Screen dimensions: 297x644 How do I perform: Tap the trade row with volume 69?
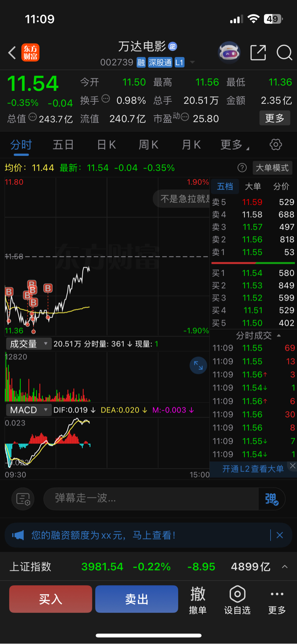pos(254,348)
